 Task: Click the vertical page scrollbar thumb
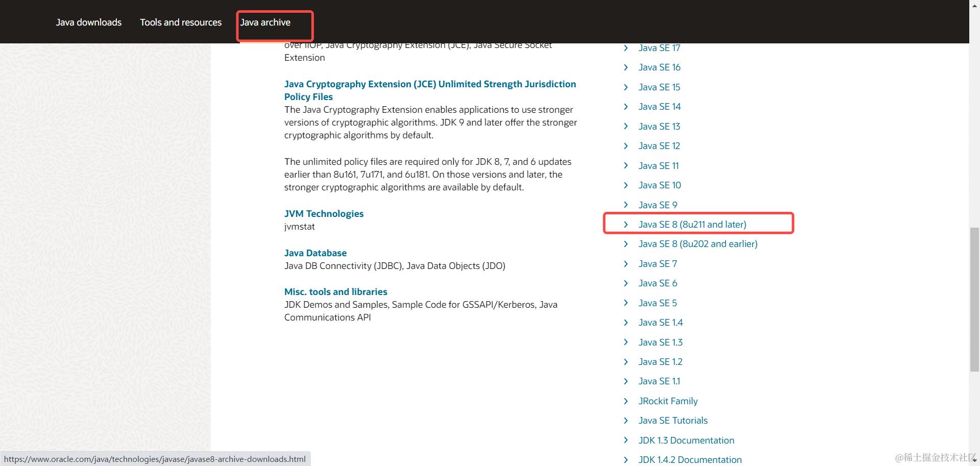point(974,300)
